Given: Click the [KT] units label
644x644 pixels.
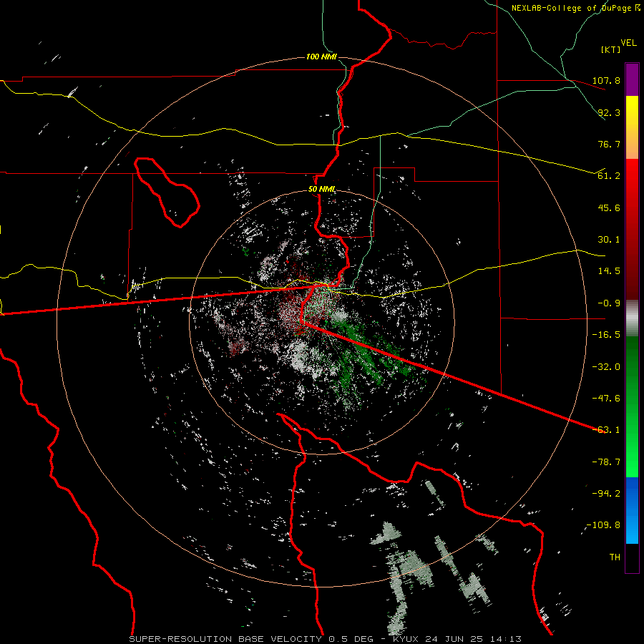Looking at the screenshot, I should point(610,49).
